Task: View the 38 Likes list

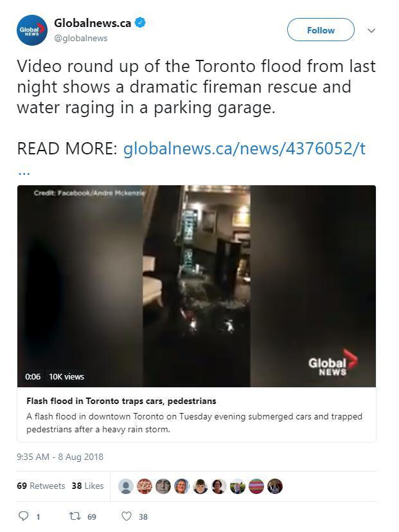Action: (x=88, y=486)
